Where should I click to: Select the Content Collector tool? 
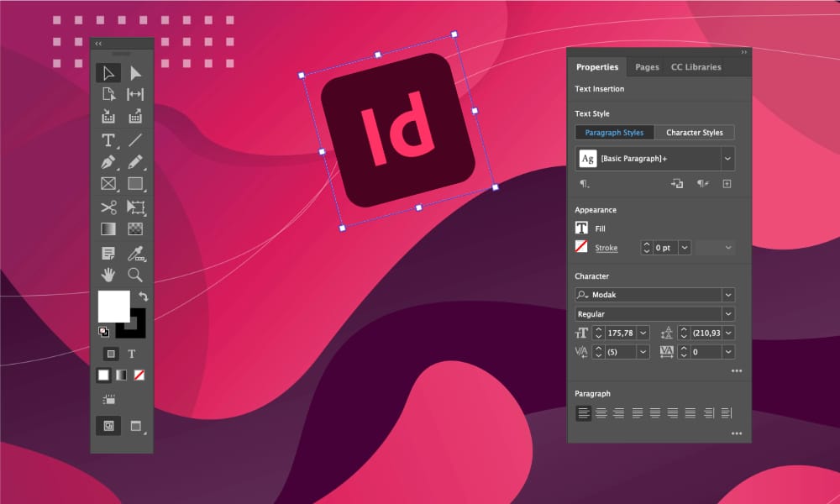[108, 116]
